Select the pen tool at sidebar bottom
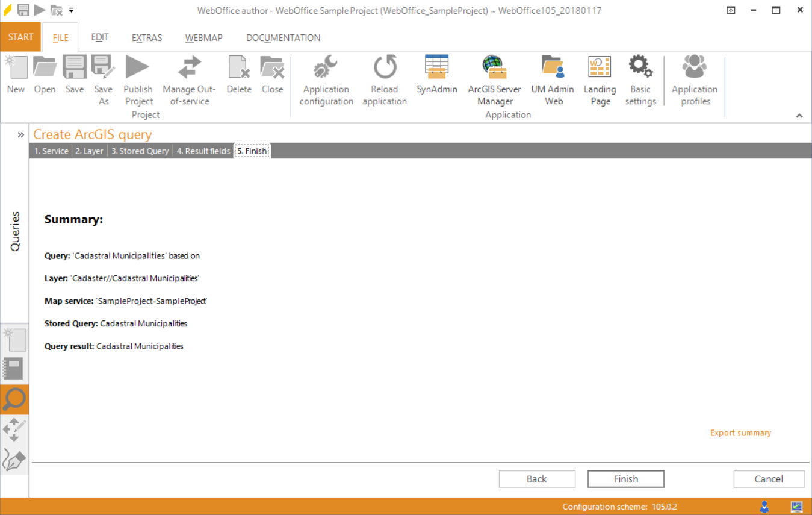Image resolution: width=812 pixels, height=515 pixels. point(14,460)
